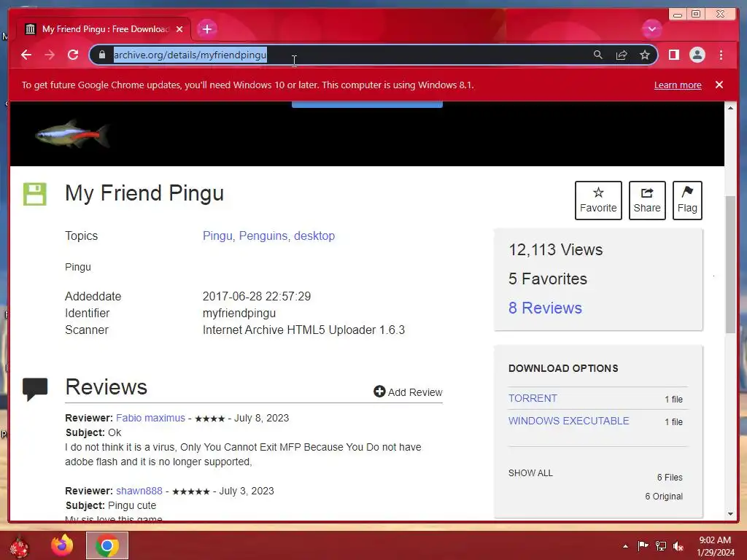
Task: Dismiss the Chrome update notification bar
Action: [x=719, y=85]
